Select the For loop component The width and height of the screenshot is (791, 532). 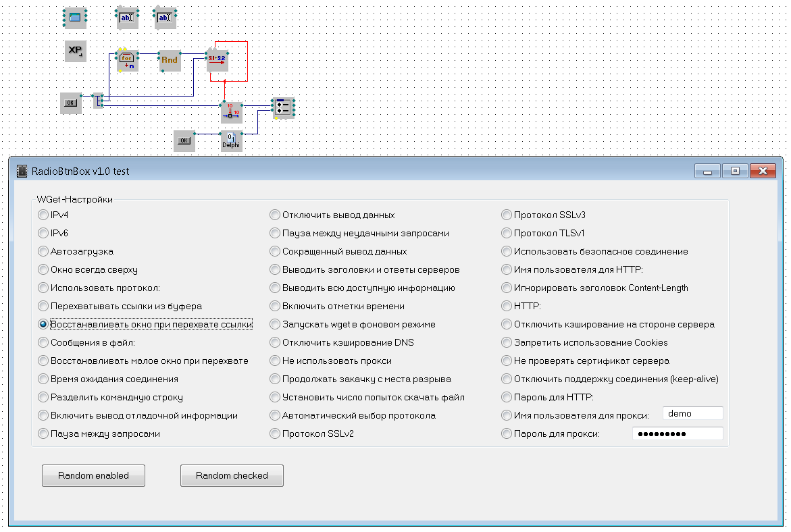(128, 61)
